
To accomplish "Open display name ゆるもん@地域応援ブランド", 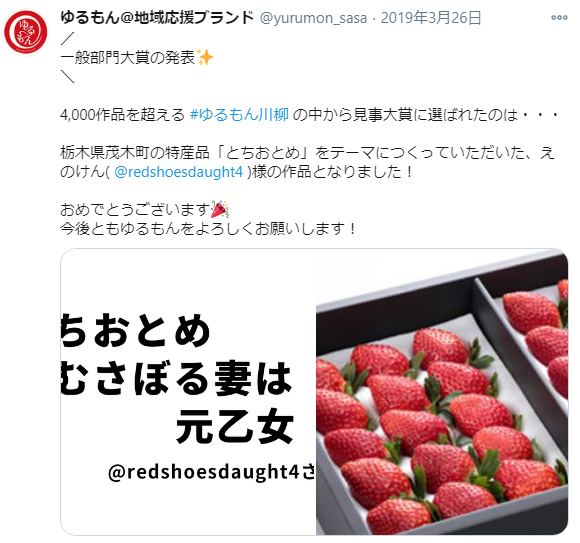I will pyautogui.click(x=157, y=17).
